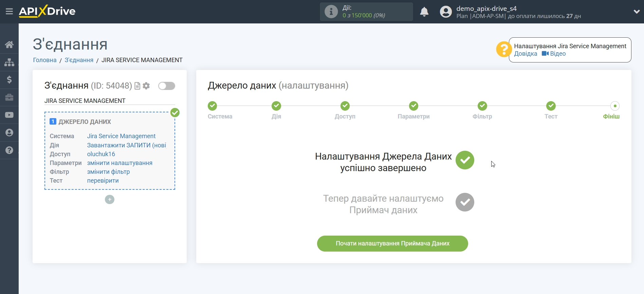The height and width of the screenshot is (294, 644).
Task: Open connections sitemap icon in sidebar
Action: [x=9, y=62]
